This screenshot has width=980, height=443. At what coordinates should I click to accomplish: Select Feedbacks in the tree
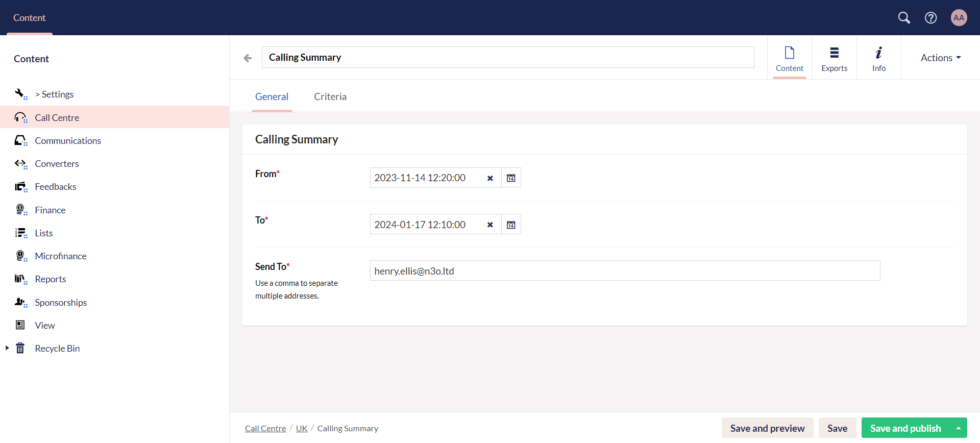[56, 187]
